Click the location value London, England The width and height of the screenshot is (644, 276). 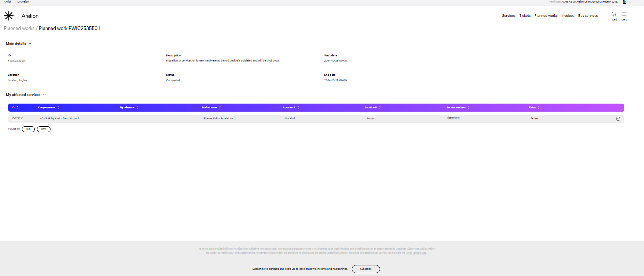tap(18, 81)
